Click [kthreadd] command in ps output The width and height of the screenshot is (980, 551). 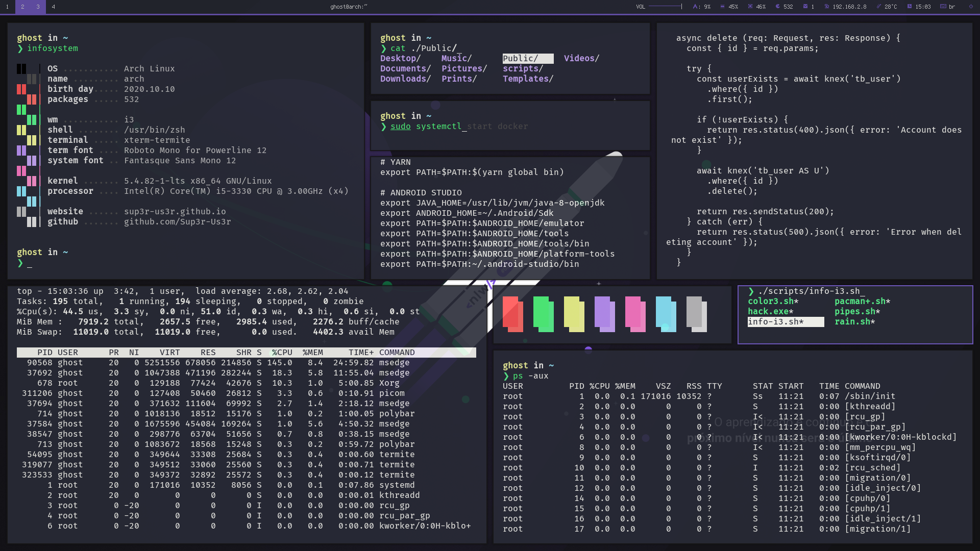click(x=870, y=407)
